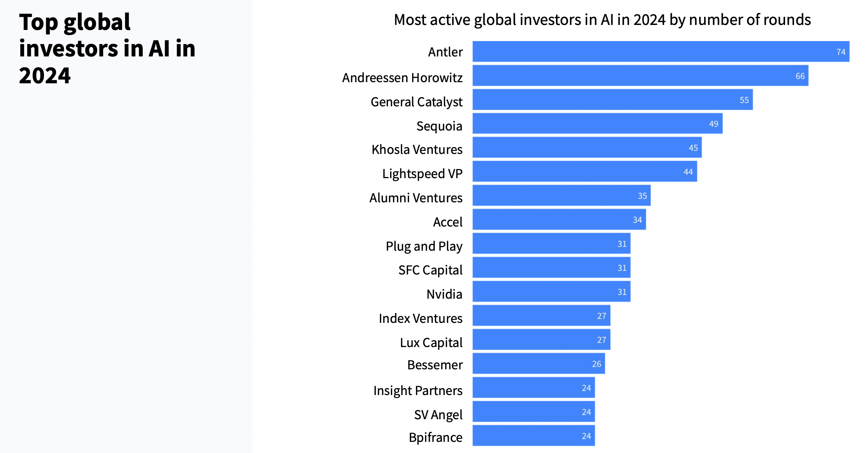Select the Nvidia bar

(x=551, y=292)
